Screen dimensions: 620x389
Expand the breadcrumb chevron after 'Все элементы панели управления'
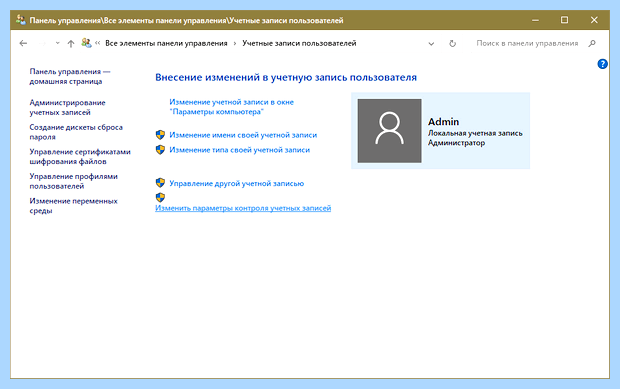[x=234, y=43]
